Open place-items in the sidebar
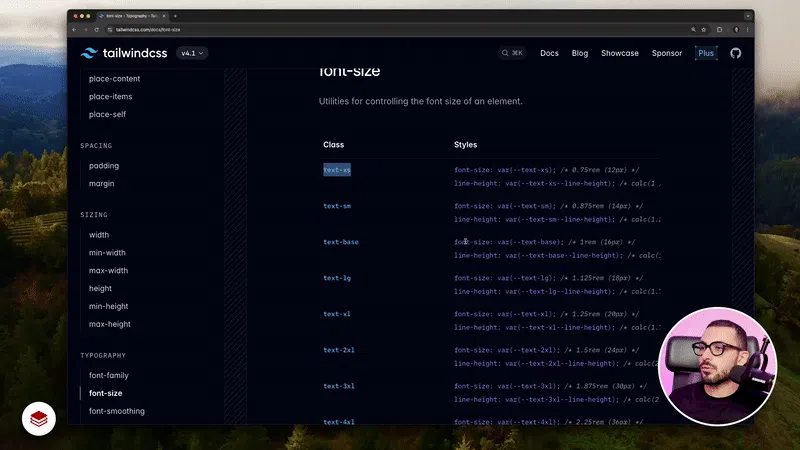Viewport: 800px width, 450px height. pos(110,96)
